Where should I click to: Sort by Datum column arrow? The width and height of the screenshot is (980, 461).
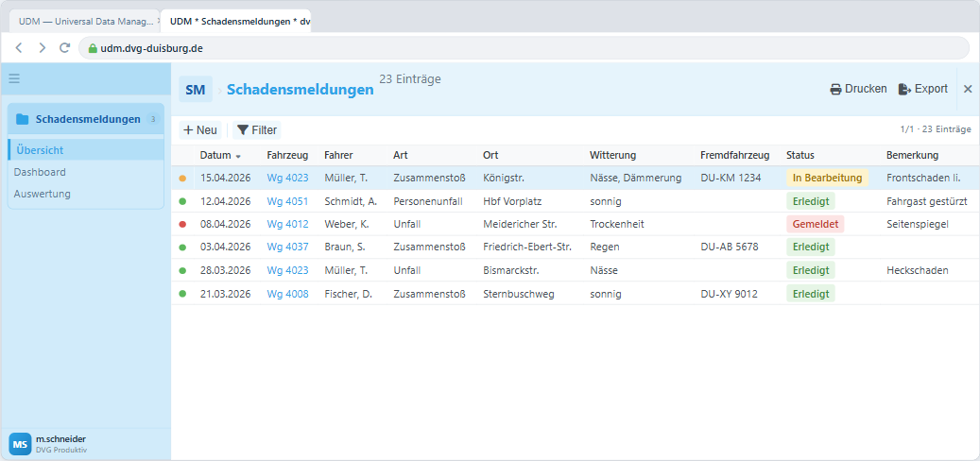tap(238, 156)
